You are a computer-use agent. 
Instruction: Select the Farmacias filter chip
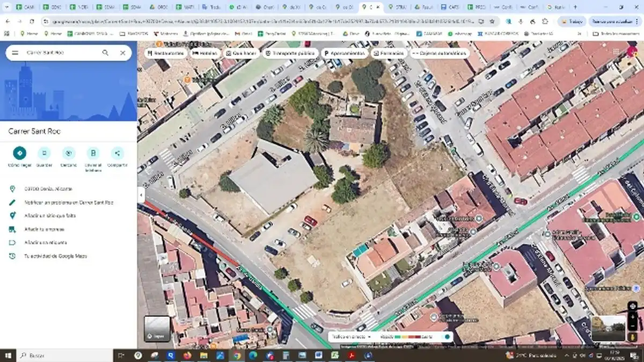tap(390, 53)
